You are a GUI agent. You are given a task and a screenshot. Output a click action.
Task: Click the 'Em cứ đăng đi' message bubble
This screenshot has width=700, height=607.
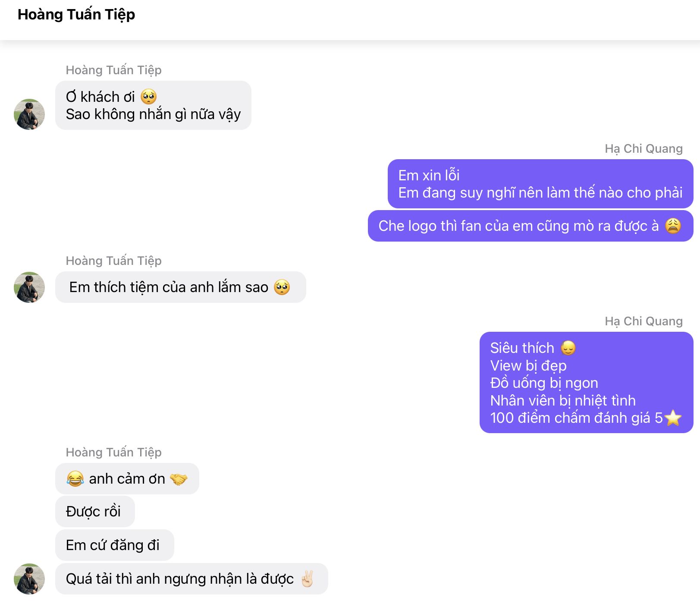pos(114,545)
